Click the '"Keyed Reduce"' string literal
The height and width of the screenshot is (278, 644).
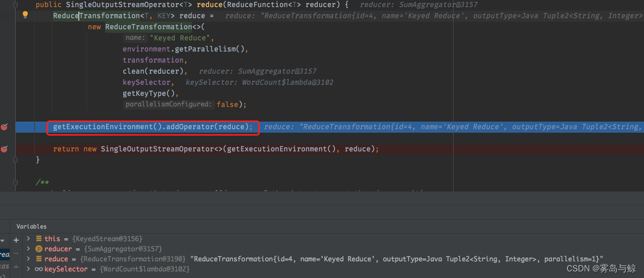[x=179, y=38]
